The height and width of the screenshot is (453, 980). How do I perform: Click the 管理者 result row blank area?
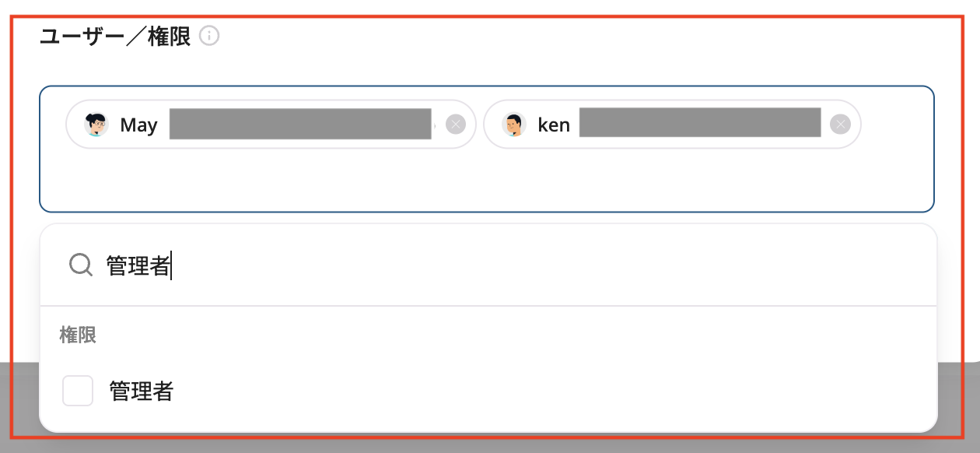pos(544,391)
